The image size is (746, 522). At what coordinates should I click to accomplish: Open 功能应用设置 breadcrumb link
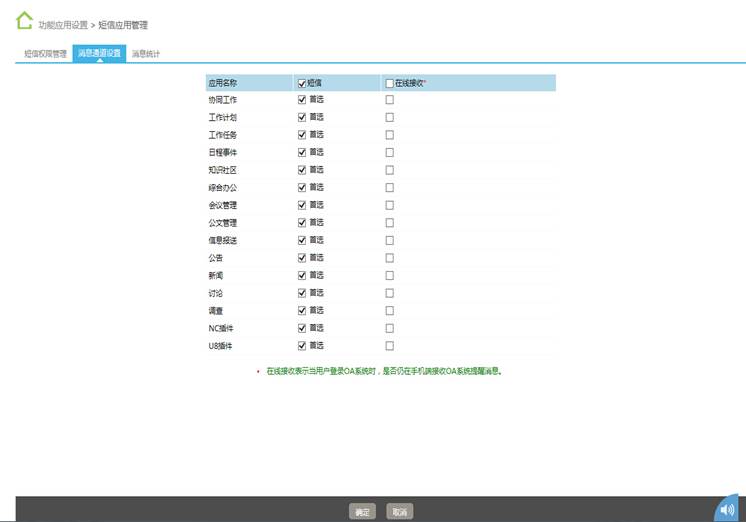click(x=63, y=24)
